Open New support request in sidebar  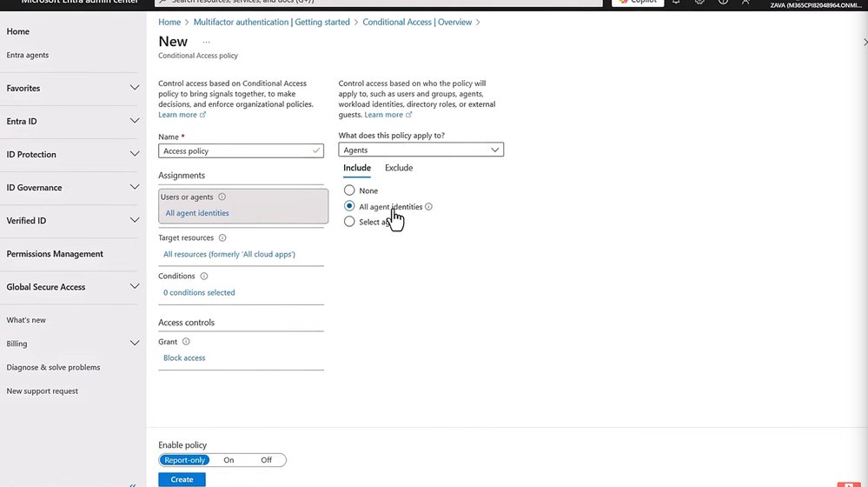coord(42,391)
